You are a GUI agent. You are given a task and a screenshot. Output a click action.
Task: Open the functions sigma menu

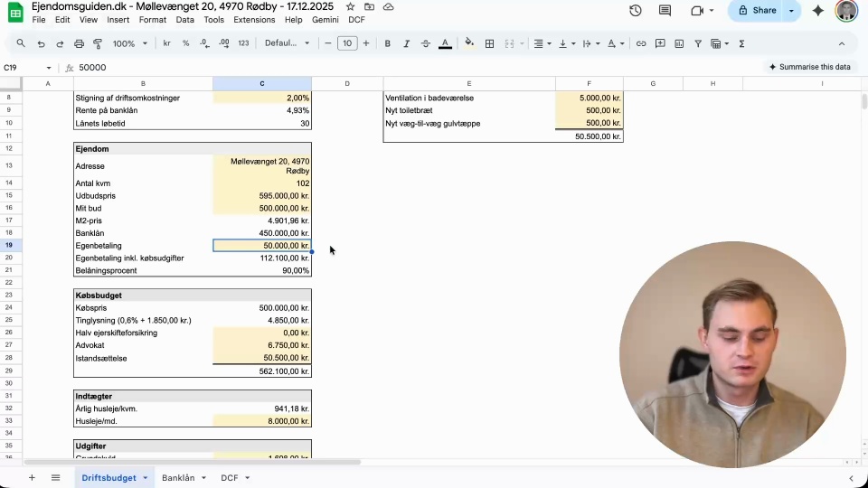point(741,43)
